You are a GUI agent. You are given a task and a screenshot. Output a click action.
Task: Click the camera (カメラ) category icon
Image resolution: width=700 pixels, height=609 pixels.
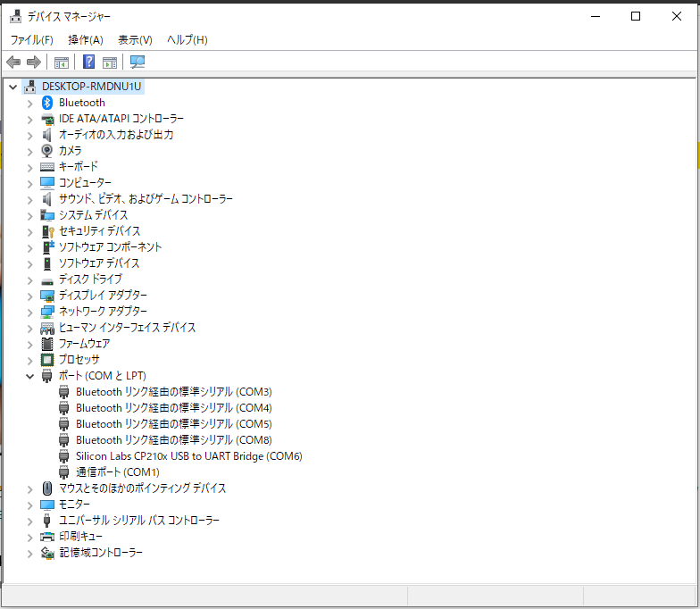click(x=46, y=150)
